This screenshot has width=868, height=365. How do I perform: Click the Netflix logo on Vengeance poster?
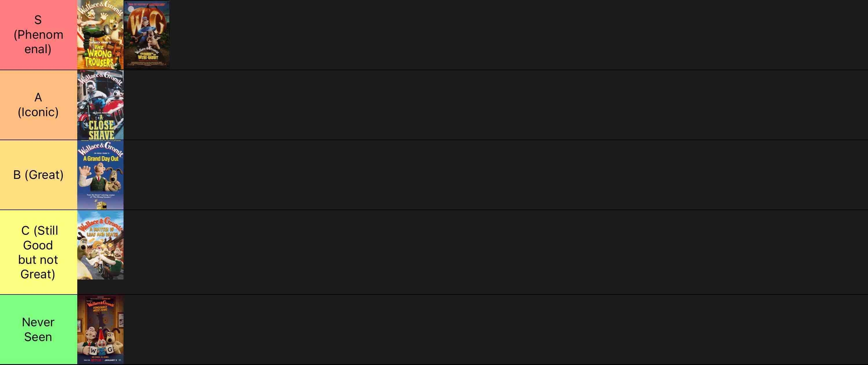pyautogui.click(x=96, y=360)
